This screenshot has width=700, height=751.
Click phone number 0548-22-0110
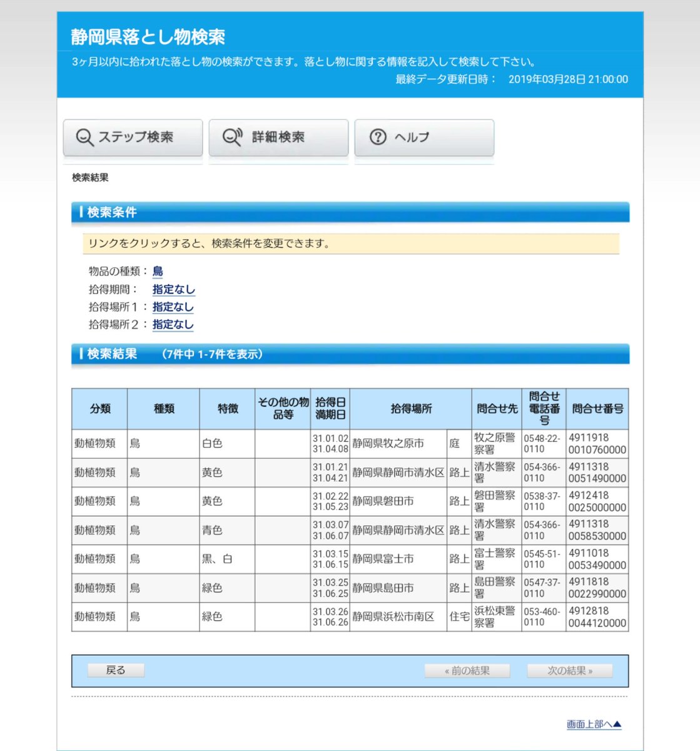coord(544,444)
